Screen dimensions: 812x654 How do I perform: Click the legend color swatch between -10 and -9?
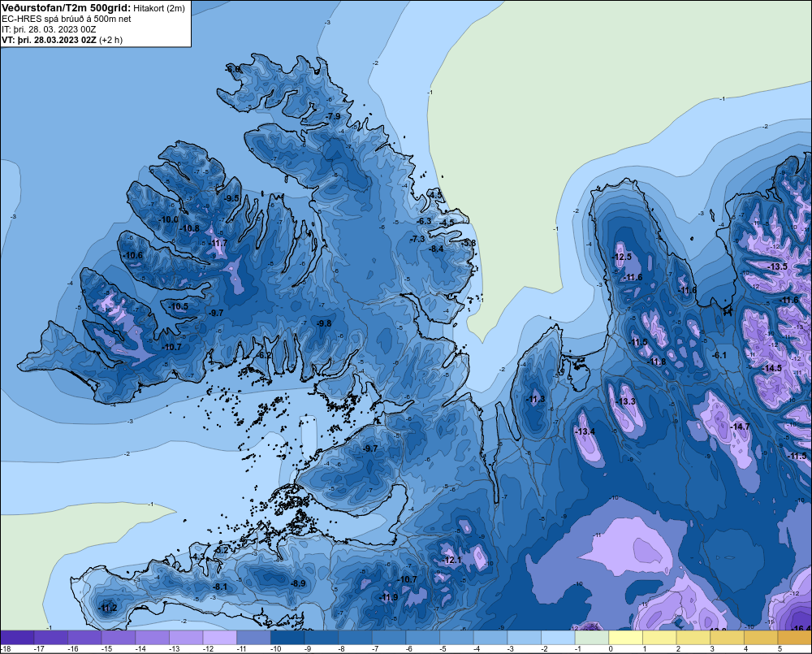tap(287, 638)
